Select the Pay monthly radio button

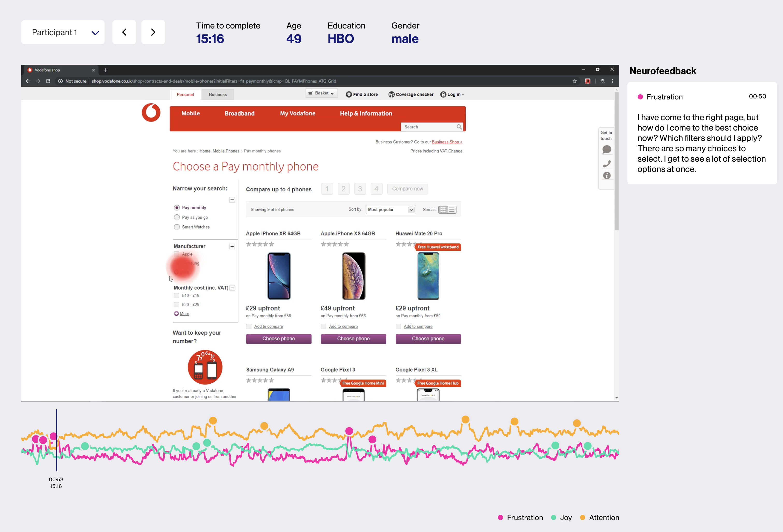pos(177,207)
